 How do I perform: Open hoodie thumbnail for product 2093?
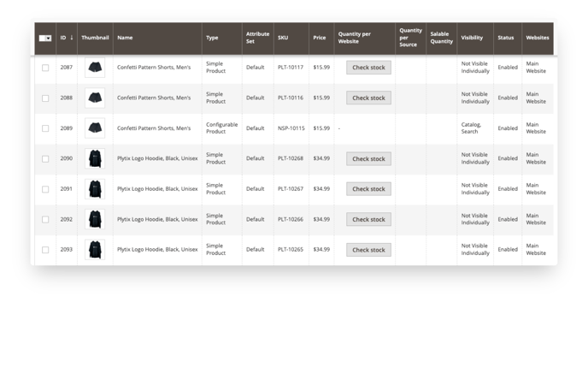(95, 250)
